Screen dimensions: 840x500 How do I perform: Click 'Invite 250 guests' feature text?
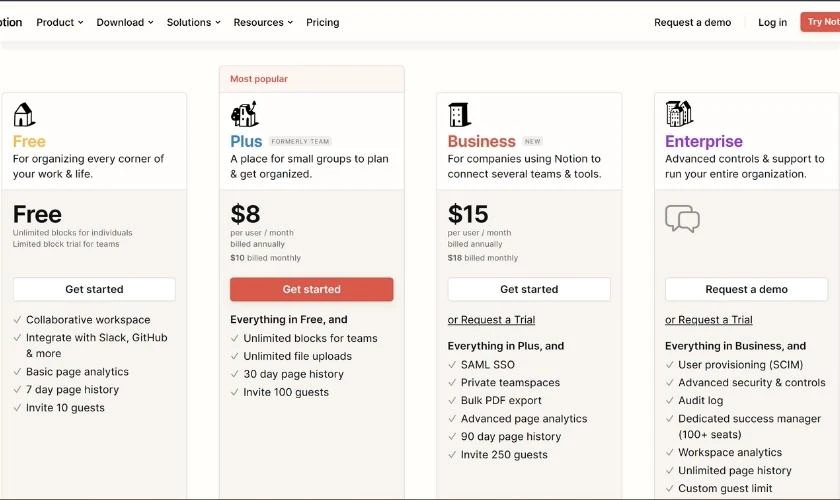(504, 455)
